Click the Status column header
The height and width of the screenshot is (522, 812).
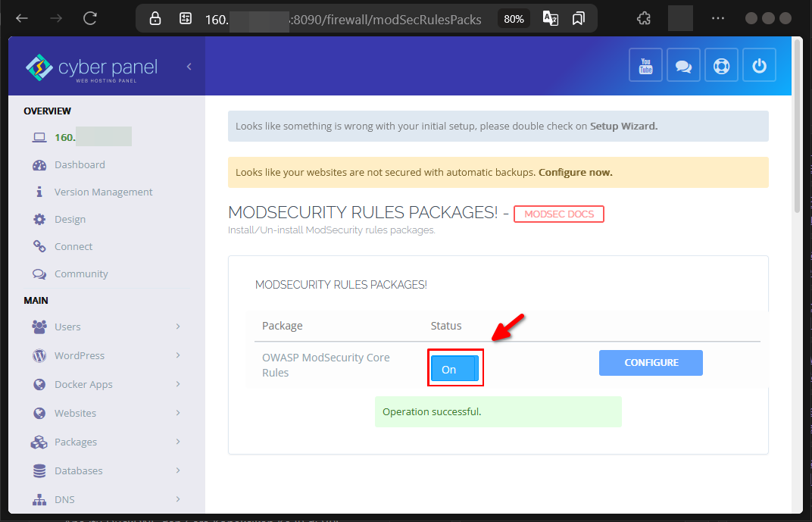(x=446, y=326)
